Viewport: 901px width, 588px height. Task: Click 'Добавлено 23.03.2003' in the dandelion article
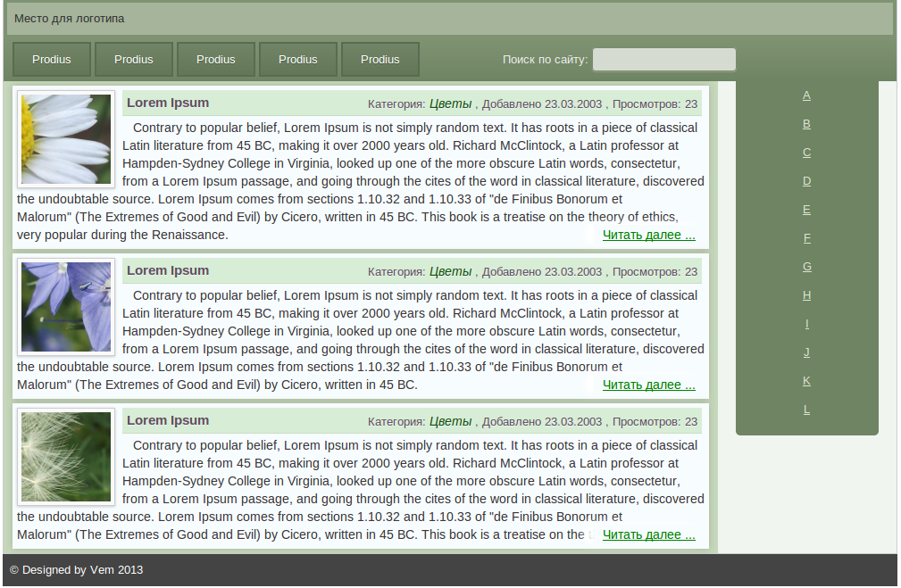tap(542, 421)
